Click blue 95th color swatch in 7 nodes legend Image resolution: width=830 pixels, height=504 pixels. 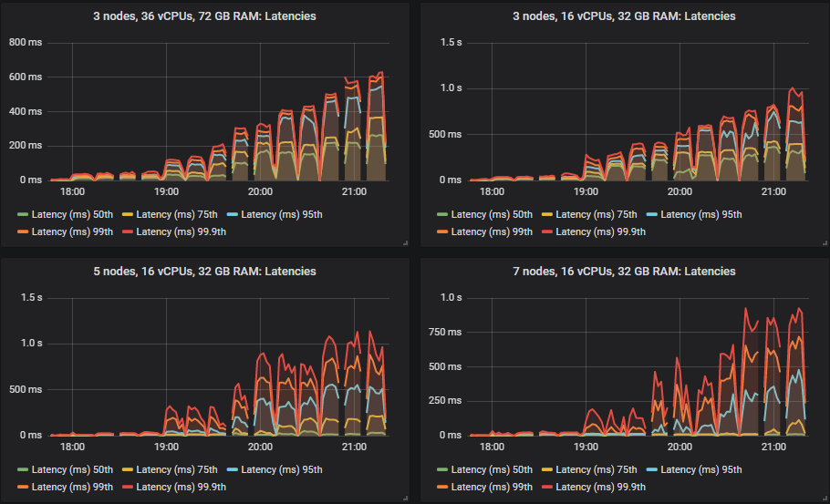tap(652, 470)
